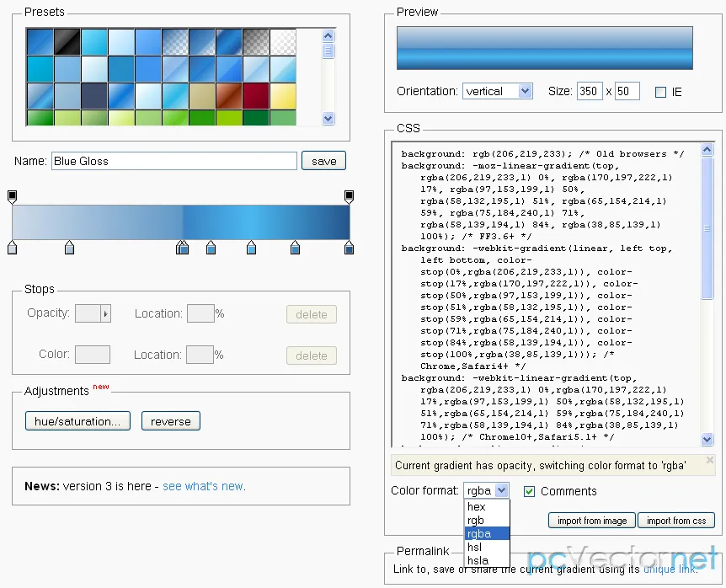Screen dimensions: 726x588
Task: Click the left opacity stop above gradient
Action: point(13,197)
